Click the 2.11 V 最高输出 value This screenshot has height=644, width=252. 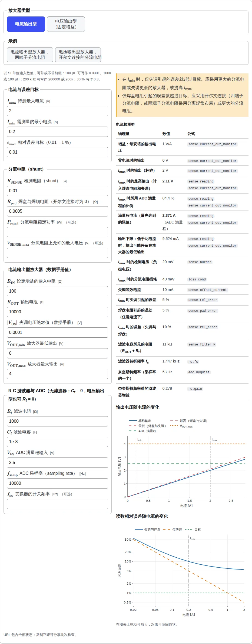[x=168, y=181]
